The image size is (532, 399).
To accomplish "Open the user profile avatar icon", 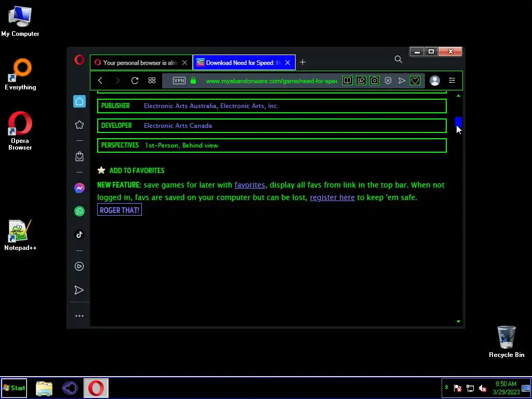I will click(435, 81).
